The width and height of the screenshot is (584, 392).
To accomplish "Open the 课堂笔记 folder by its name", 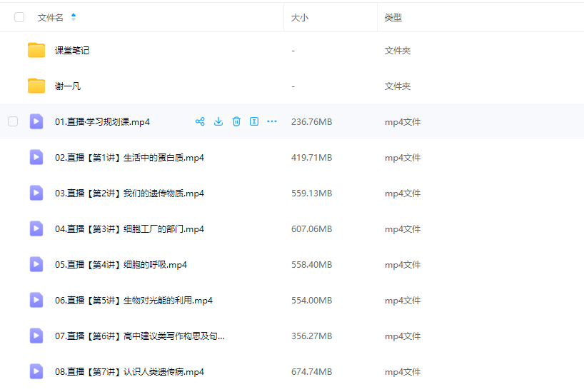I will pyautogui.click(x=72, y=50).
